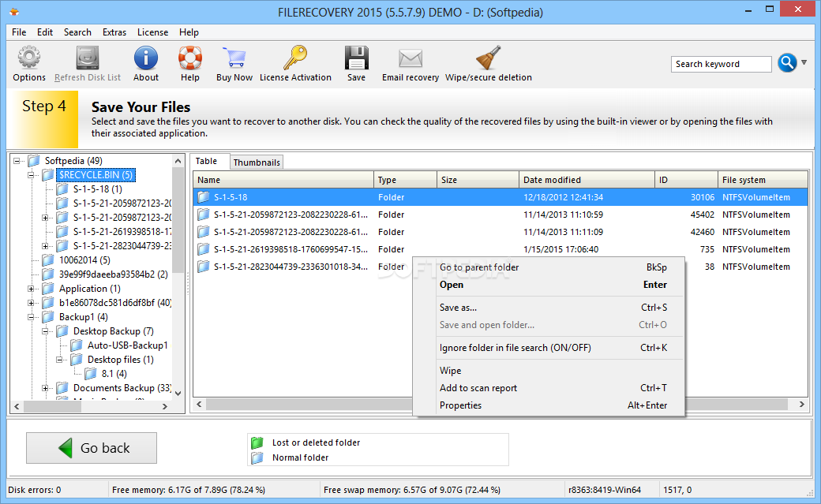Click the Normal folder legend icon
Screen dimensions: 821x504
(x=257, y=458)
